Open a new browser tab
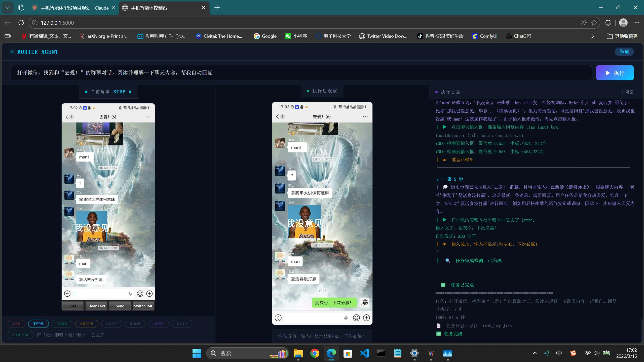 pyautogui.click(x=217, y=8)
